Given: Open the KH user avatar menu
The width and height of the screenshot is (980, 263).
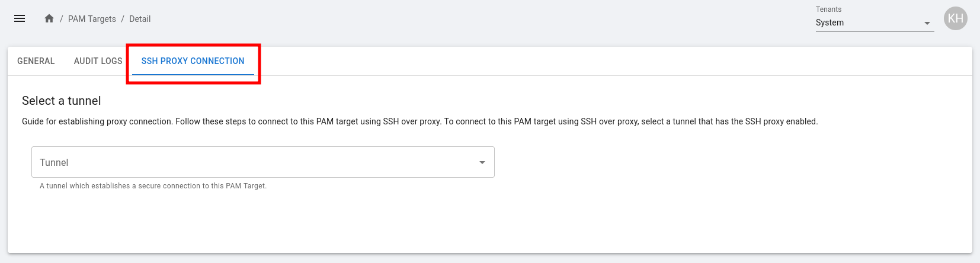Looking at the screenshot, I should tap(955, 18).
